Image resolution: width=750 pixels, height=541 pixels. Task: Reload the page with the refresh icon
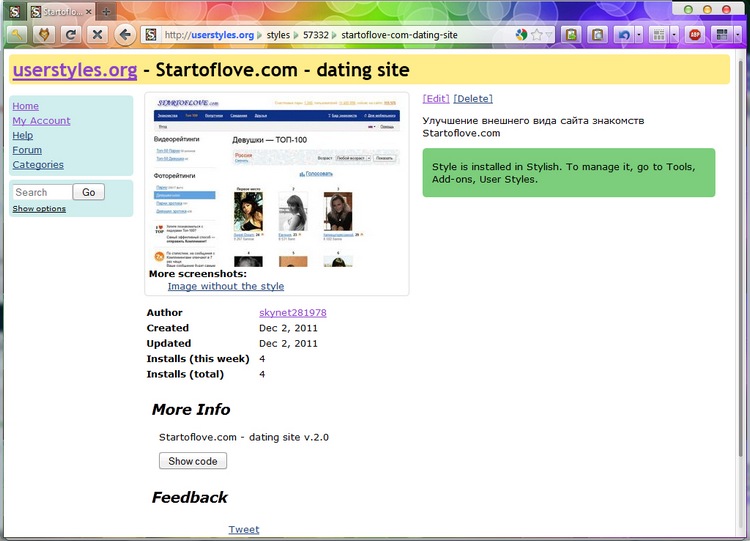pyautogui.click(x=71, y=34)
